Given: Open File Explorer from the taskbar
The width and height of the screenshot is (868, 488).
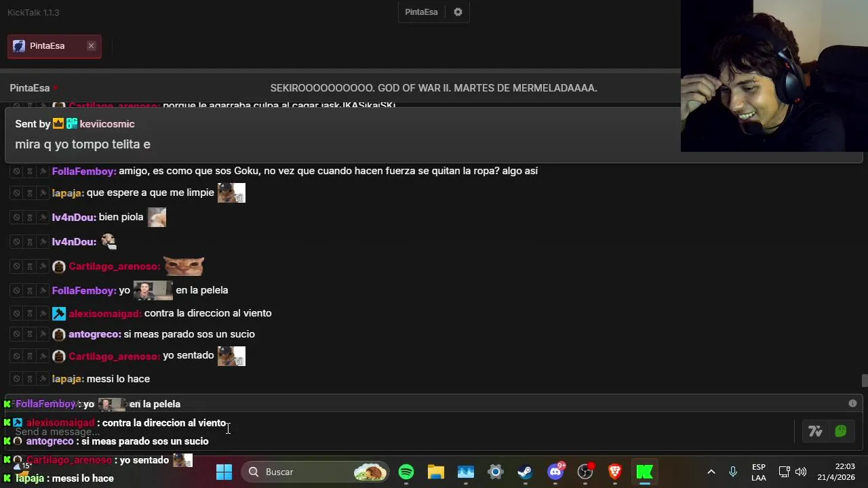Looking at the screenshot, I should click(x=436, y=472).
